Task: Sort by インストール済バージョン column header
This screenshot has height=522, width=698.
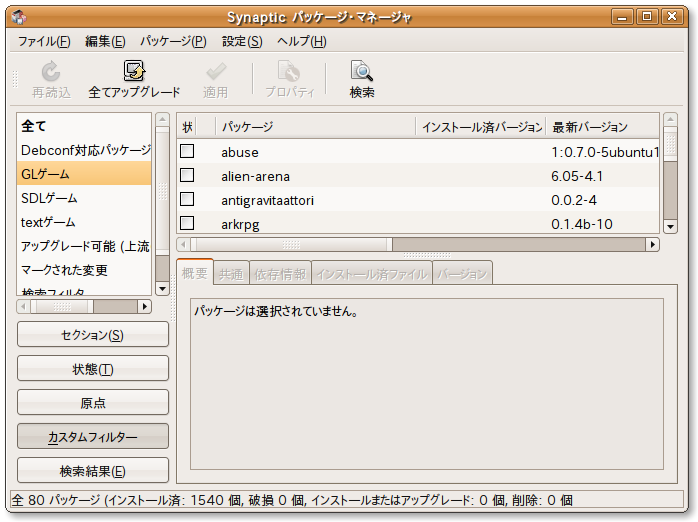Action: 482,127
